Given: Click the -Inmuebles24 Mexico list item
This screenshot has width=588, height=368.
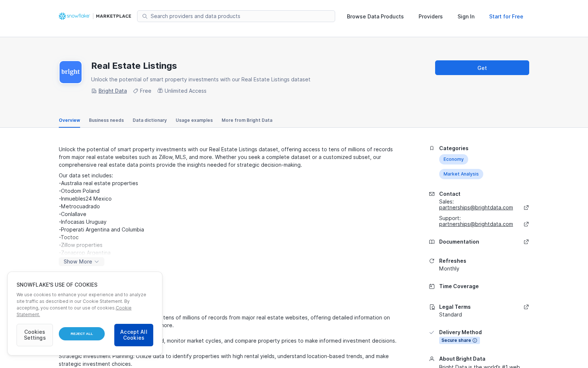Looking at the screenshot, I should [85, 199].
